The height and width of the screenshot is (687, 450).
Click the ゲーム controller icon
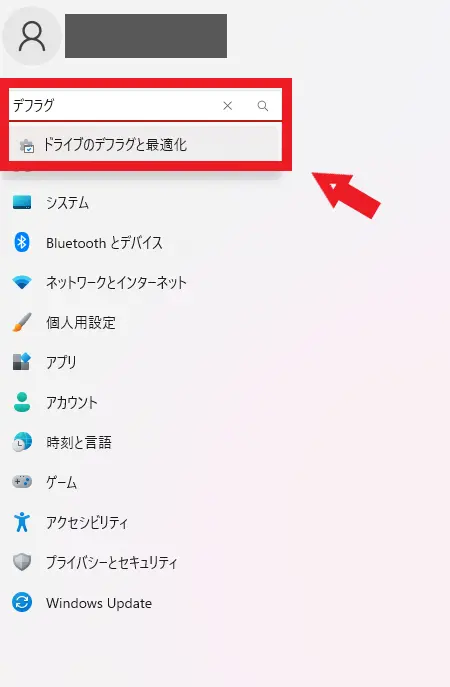[x=22, y=482]
